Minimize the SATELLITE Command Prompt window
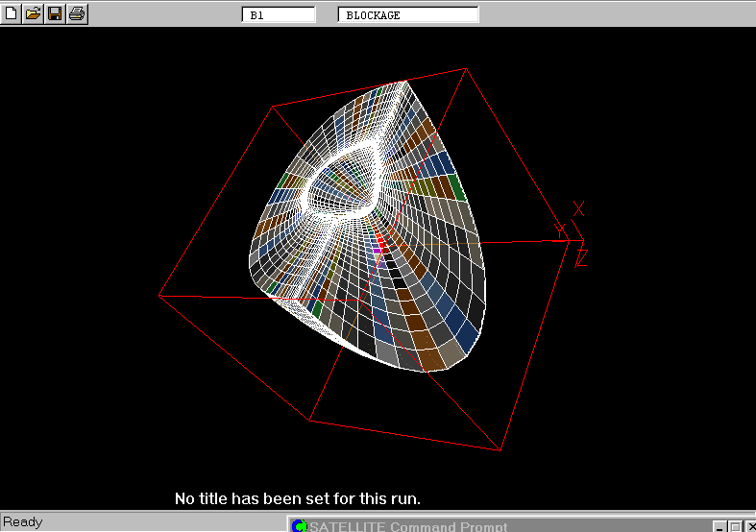This screenshot has width=756, height=532. click(x=719, y=526)
